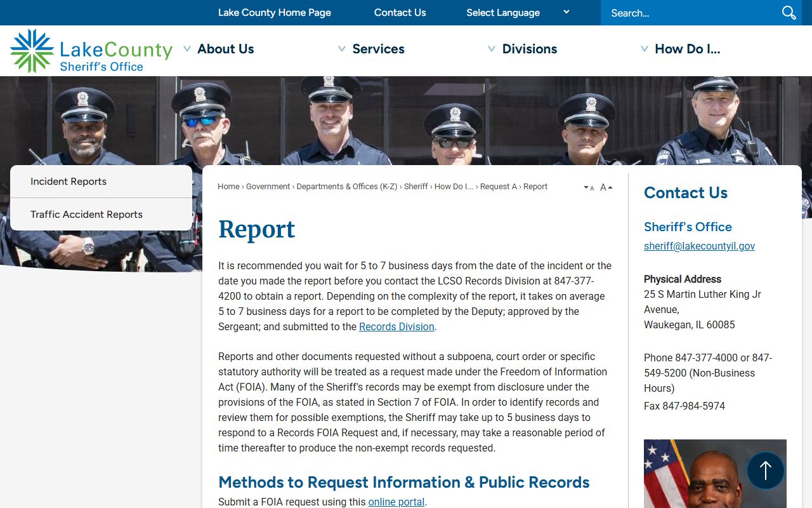Email sheriff@lakecountyil.gov

[x=699, y=246]
